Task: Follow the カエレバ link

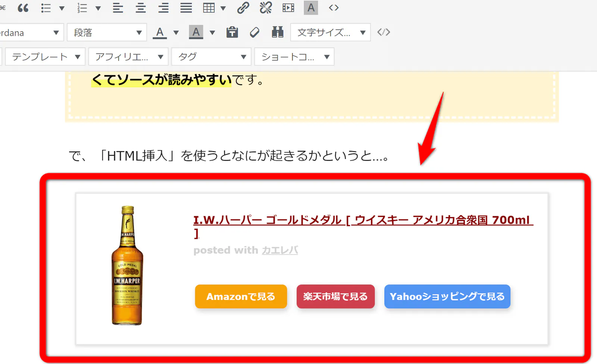Action: pyautogui.click(x=280, y=250)
